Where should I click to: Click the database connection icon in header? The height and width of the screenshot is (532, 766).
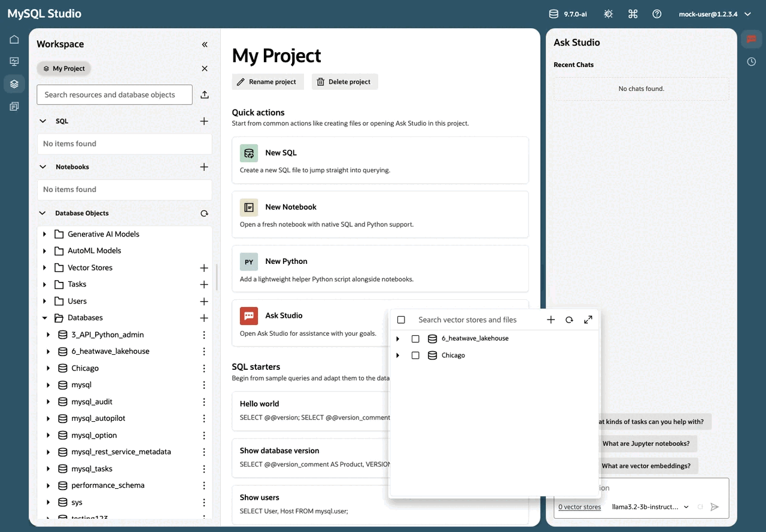554,14
